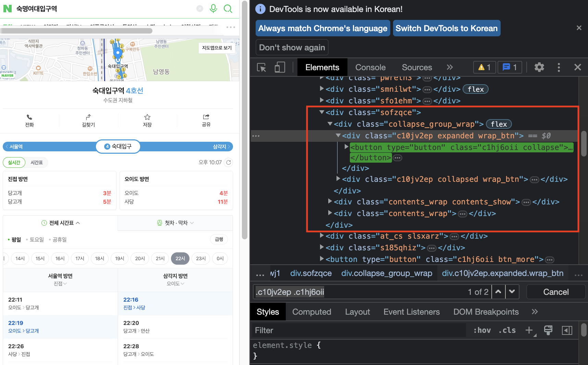Switch to the Sources tab
Screen dimensions: 588x365
417,67
